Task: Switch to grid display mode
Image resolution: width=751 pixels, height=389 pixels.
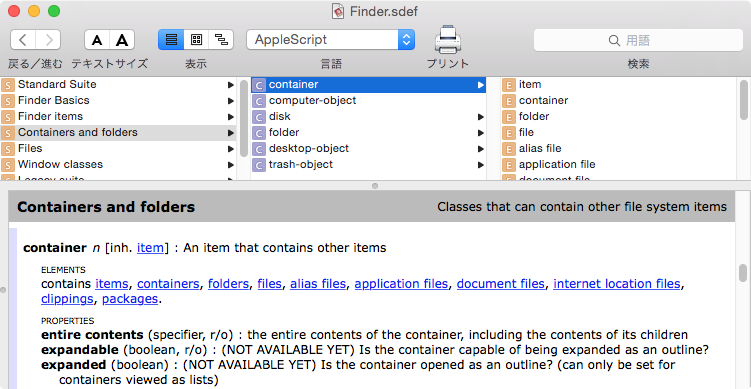Action: (196, 40)
